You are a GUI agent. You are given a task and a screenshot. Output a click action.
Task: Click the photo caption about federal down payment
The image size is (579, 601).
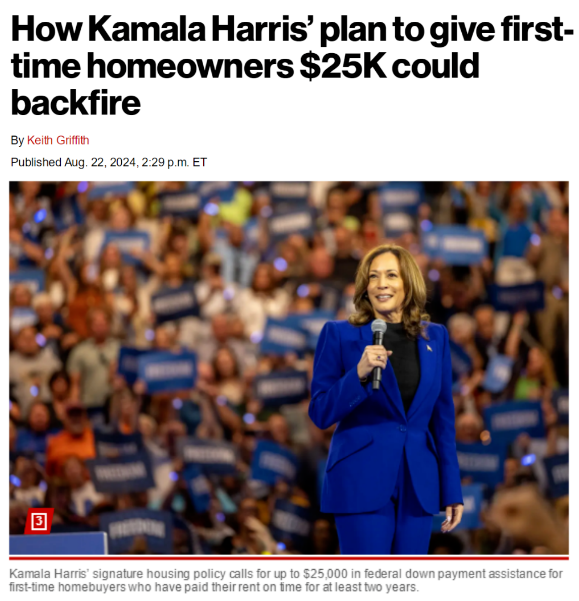[x=286, y=580]
